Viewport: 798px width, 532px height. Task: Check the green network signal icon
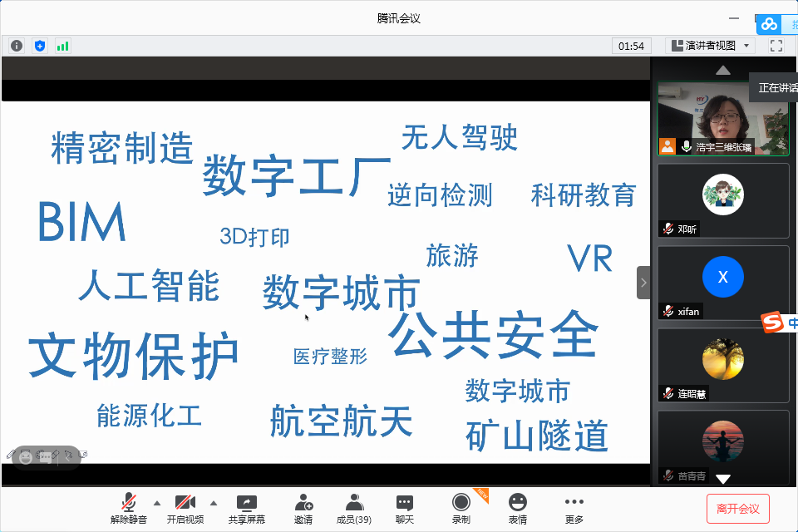click(63, 46)
